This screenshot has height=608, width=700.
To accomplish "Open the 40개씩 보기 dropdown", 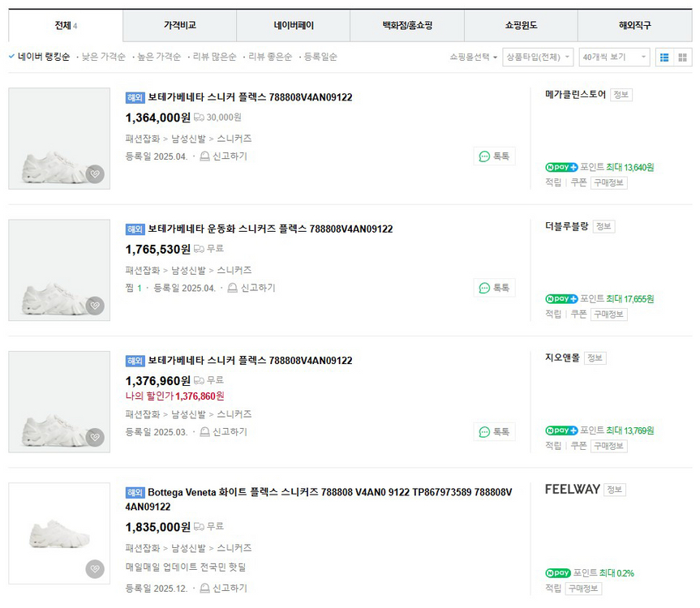I will point(616,58).
